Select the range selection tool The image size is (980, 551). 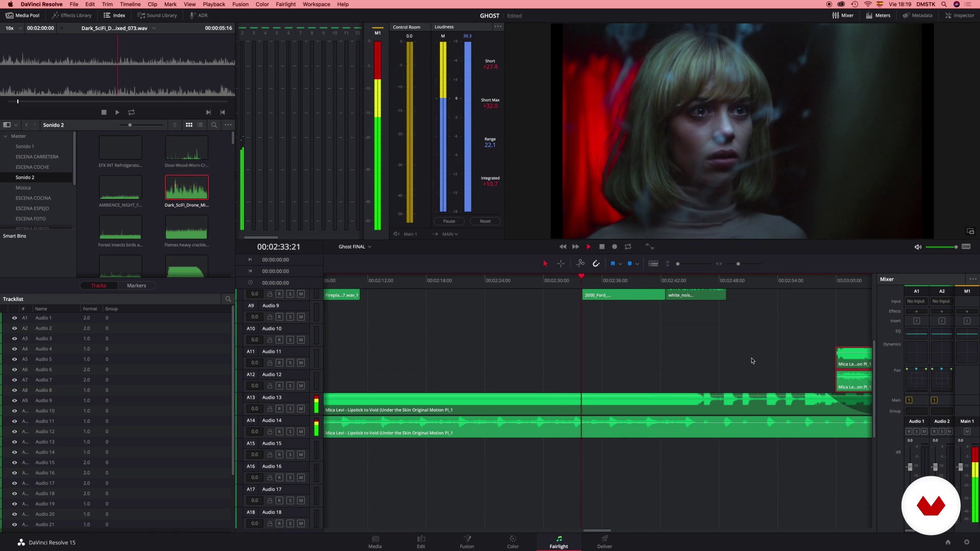561,264
